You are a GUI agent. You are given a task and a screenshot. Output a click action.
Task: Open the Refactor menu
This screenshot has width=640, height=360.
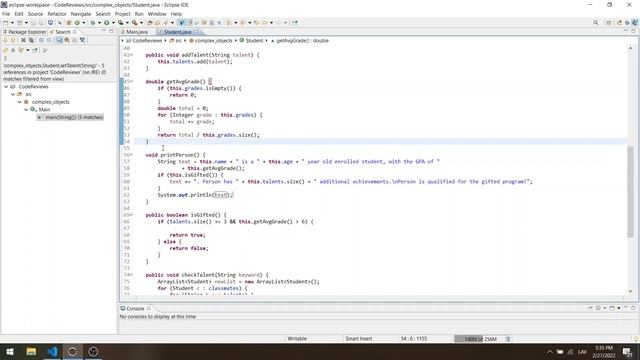(57, 14)
